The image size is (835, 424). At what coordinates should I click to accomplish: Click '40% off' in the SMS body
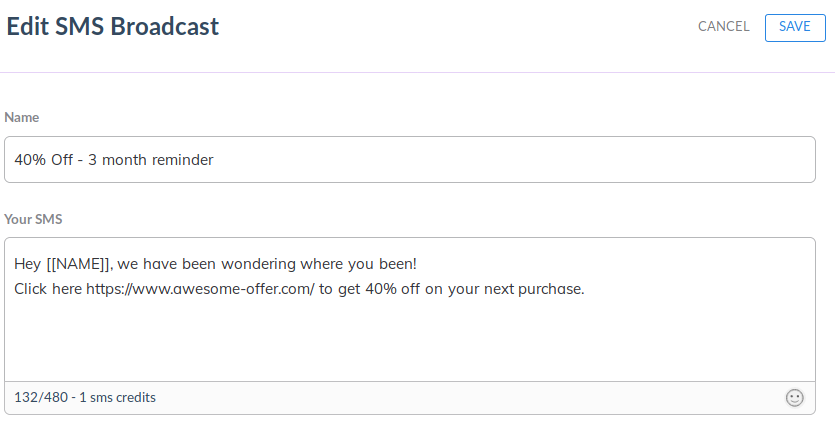pyautogui.click(x=391, y=289)
